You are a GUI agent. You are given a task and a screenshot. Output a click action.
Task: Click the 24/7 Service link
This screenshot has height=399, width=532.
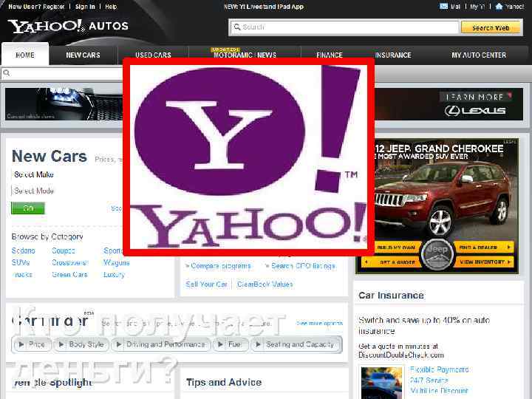[x=429, y=380]
